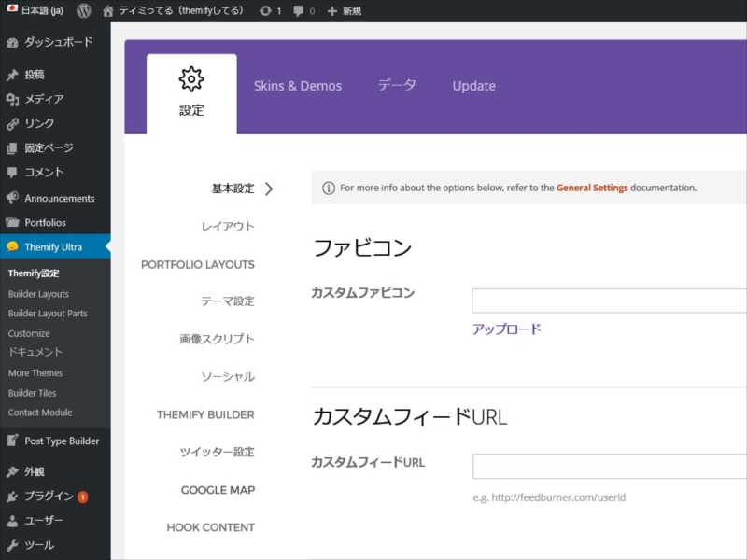Expand the 基本設定 chevron arrow
Image resolution: width=747 pixels, height=560 pixels.
tap(269, 189)
